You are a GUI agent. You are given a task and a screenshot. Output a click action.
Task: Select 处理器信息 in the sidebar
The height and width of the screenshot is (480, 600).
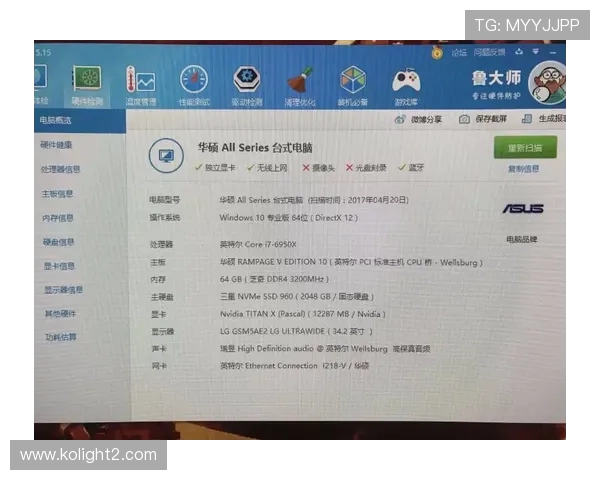pyautogui.click(x=60, y=169)
